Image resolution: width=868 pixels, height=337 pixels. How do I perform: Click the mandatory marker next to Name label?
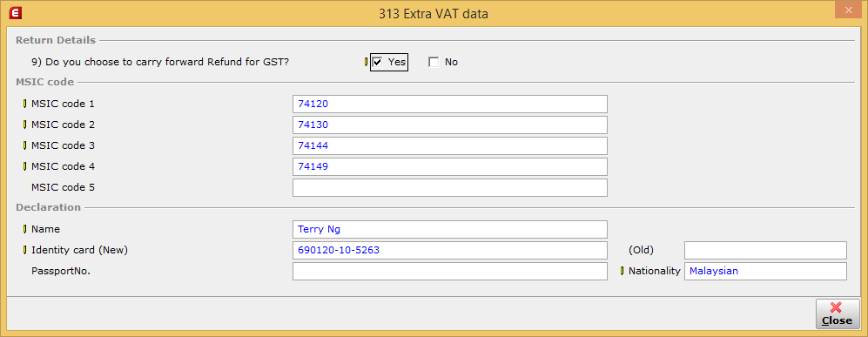[24, 228]
